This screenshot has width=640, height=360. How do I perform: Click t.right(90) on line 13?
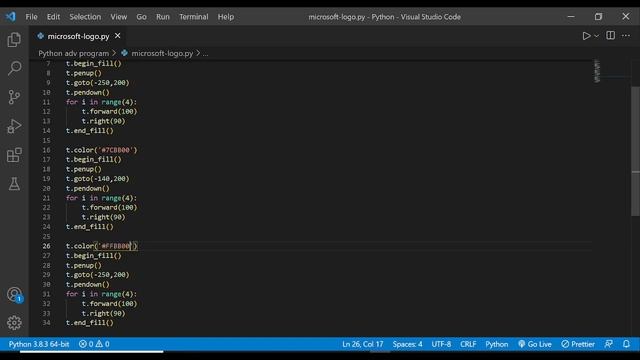click(x=104, y=121)
